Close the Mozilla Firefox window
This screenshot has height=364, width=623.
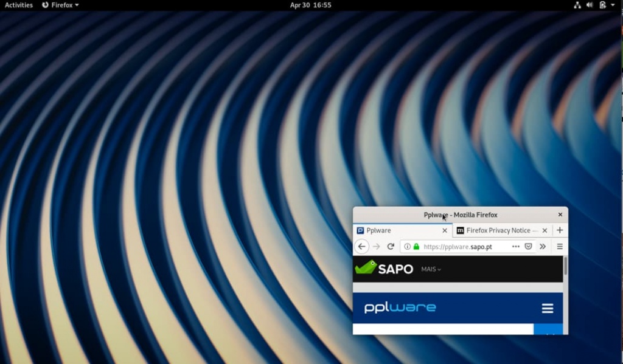[560, 215]
